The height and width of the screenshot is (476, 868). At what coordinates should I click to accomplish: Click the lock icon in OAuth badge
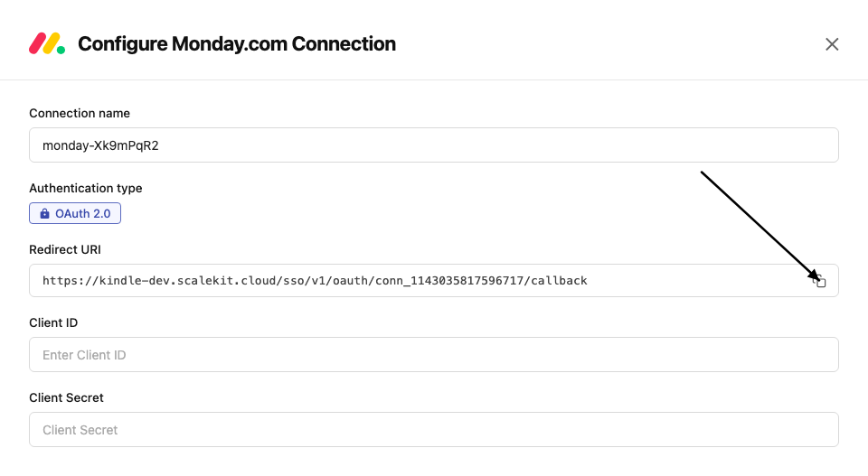tap(44, 214)
